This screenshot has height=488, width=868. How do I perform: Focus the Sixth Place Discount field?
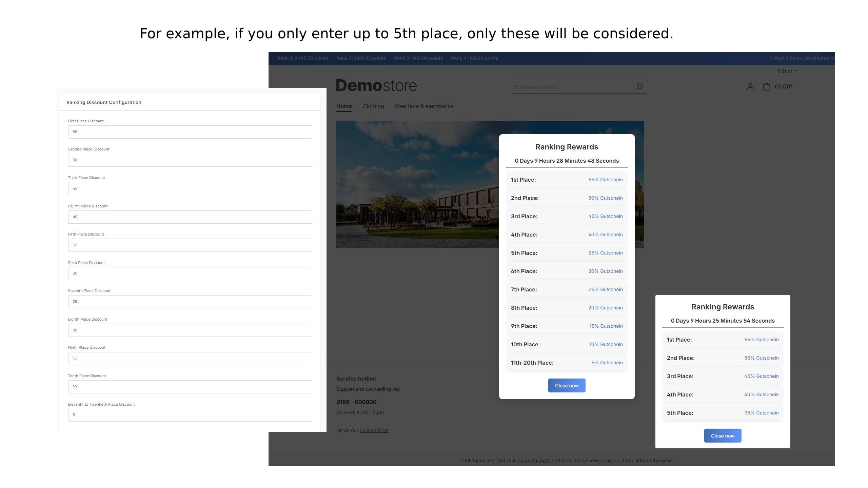point(190,273)
